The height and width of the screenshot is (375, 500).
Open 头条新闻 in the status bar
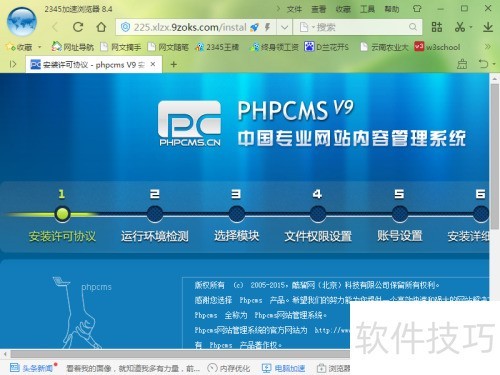[x=32, y=368]
